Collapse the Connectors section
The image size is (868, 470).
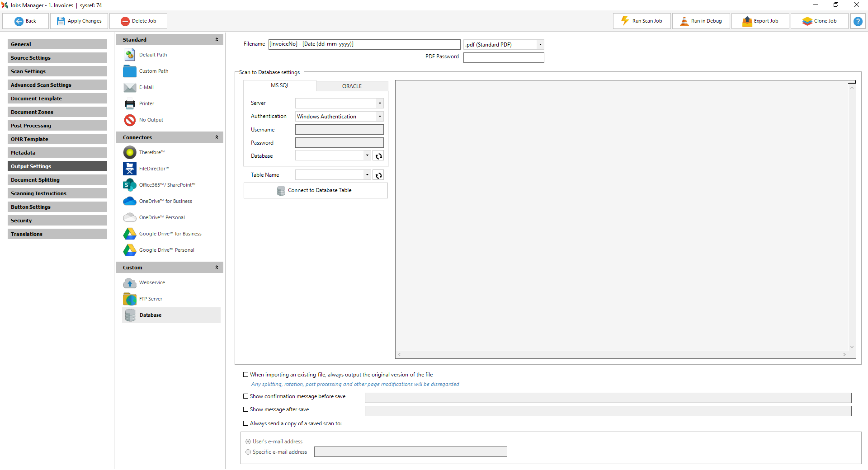click(x=217, y=137)
